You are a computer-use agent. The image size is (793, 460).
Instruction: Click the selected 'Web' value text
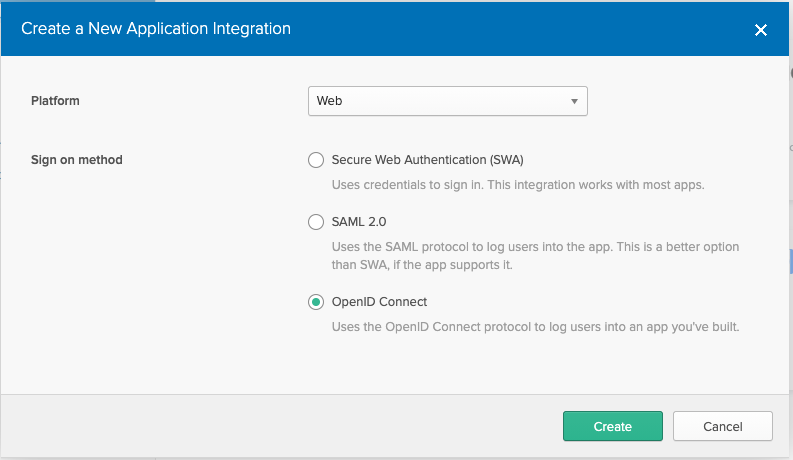(330, 101)
